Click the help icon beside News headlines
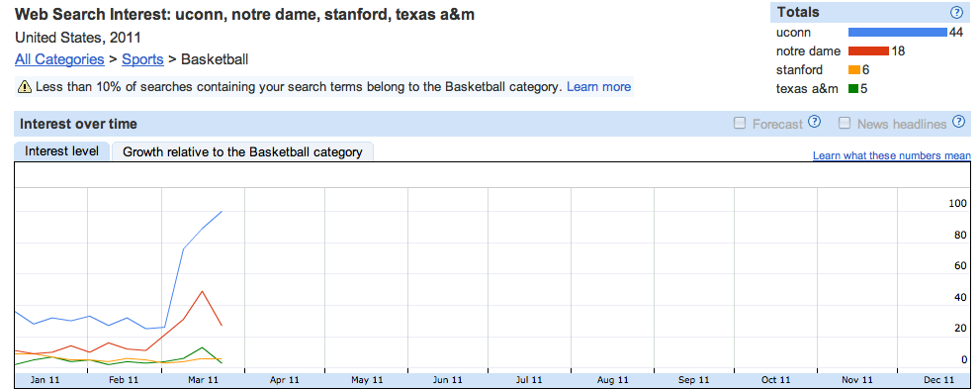The image size is (980, 390). (958, 122)
